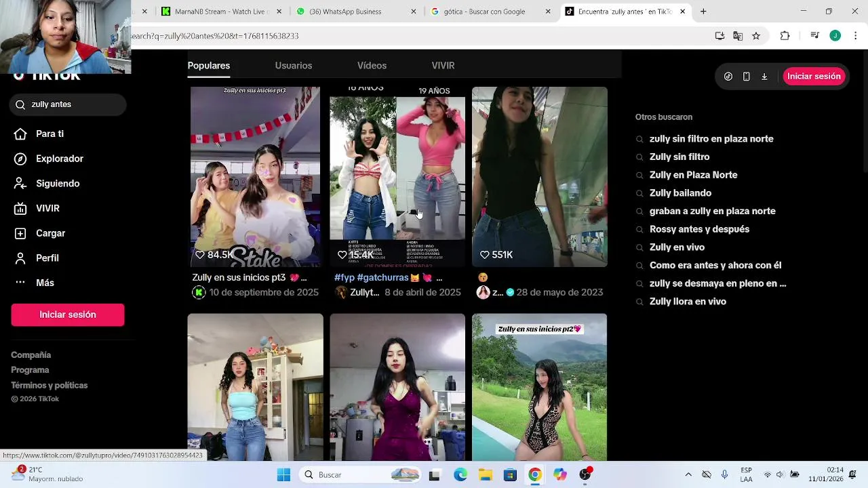Click the microphone icon in system tray
The height and width of the screenshot is (488, 868).
(x=725, y=474)
